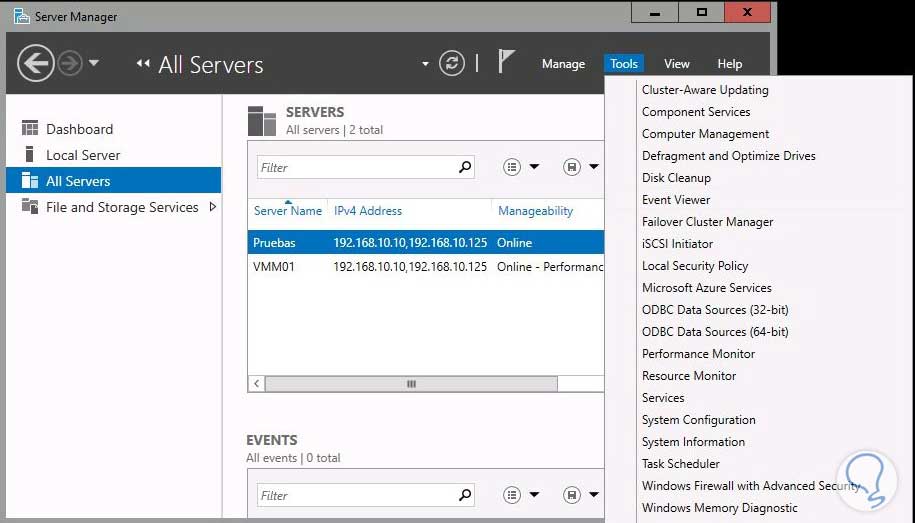This screenshot has width=915, height=523.
Task: Open System Configuration
Action: (699, 420)
